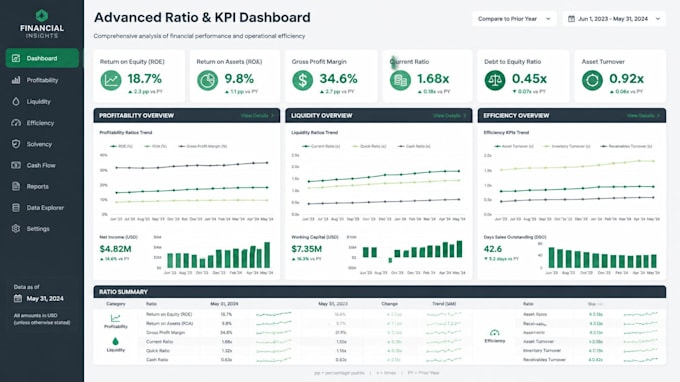This screenshot has height=382, width=680.
Task: Click the 34.6% gross margin value
Action: [338, 79]
